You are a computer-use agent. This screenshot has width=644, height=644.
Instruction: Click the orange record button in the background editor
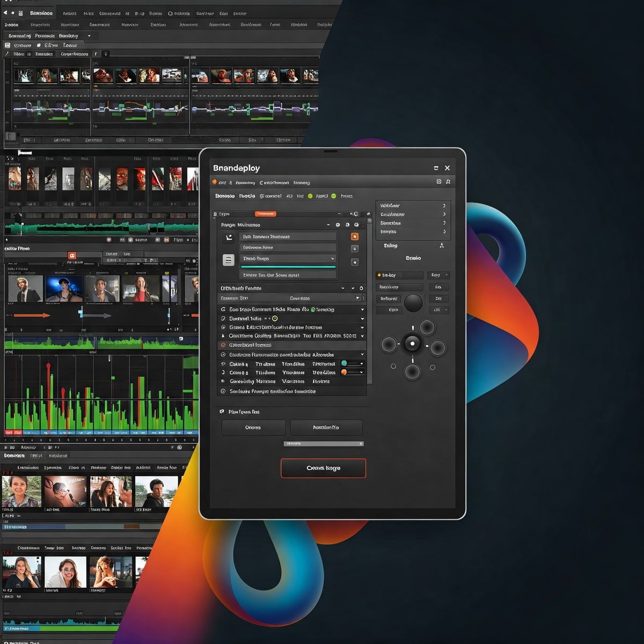72,255
